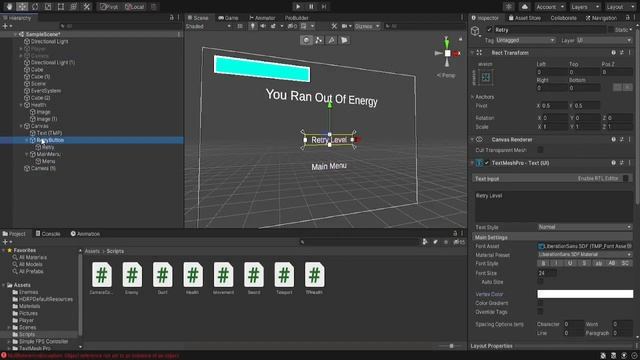This screenshot has height=360, width=640.
Task: Select the Transform tool
Action: point(73,7)
